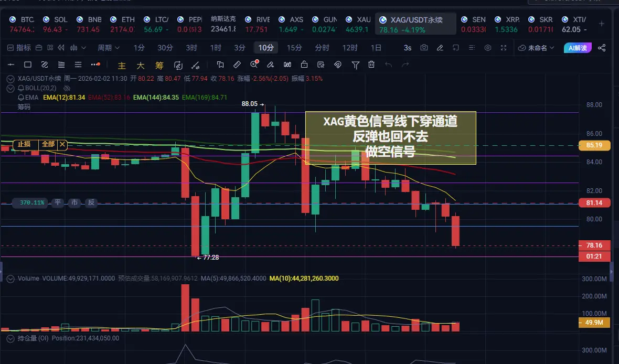Click the 主 indicator button
The width and height of the screenshot is (619, 364).
point(122,66)
